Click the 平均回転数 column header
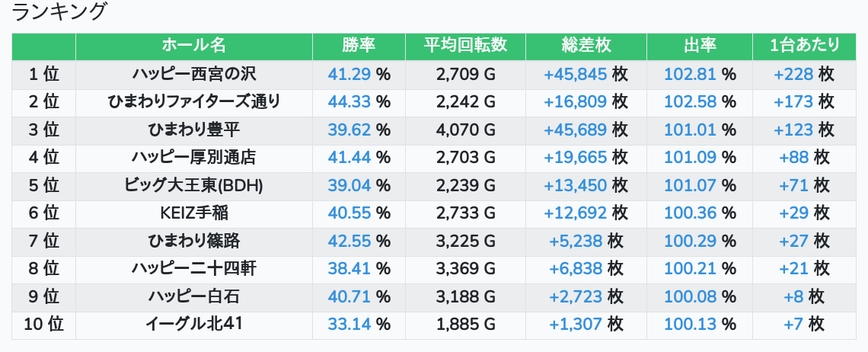Screen dimensions: 868x352 point(465,46)
